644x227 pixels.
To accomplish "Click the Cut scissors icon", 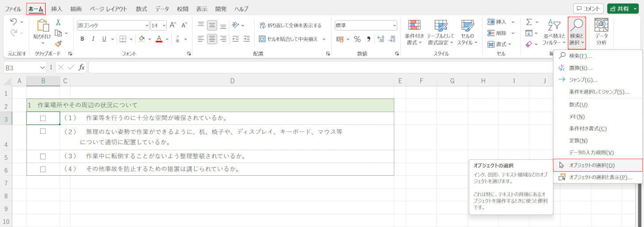I will click(58, 22).
